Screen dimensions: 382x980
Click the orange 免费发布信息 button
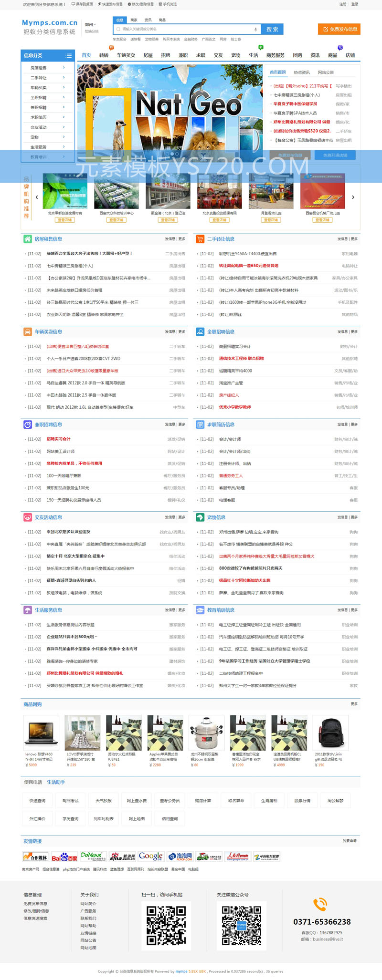pyautogui.click(x=339, y=29)
